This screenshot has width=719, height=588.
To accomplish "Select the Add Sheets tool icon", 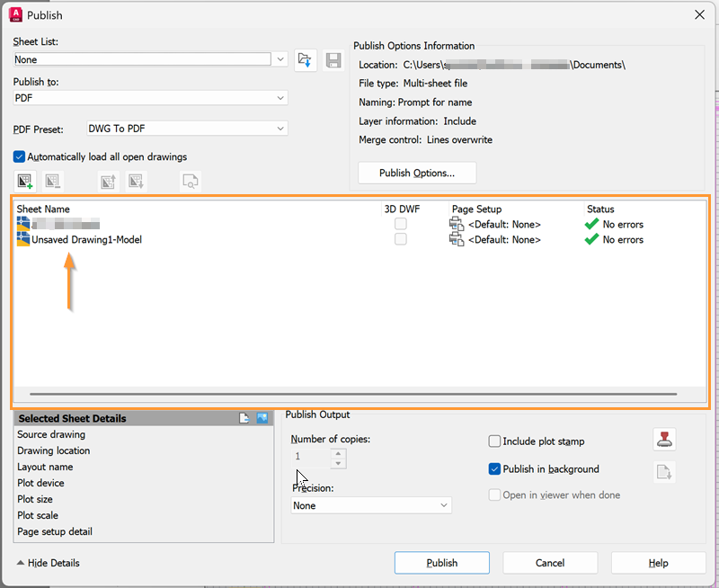I will tap(24, 181).
